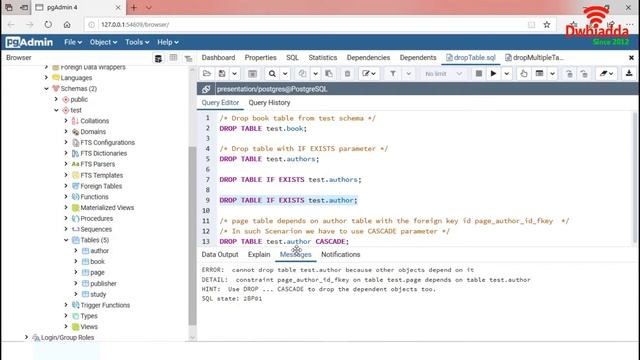Viewport: 640px width, 360px height.
Task: Select the dropTable.sql tab
Action: click(x=471, y=58)
